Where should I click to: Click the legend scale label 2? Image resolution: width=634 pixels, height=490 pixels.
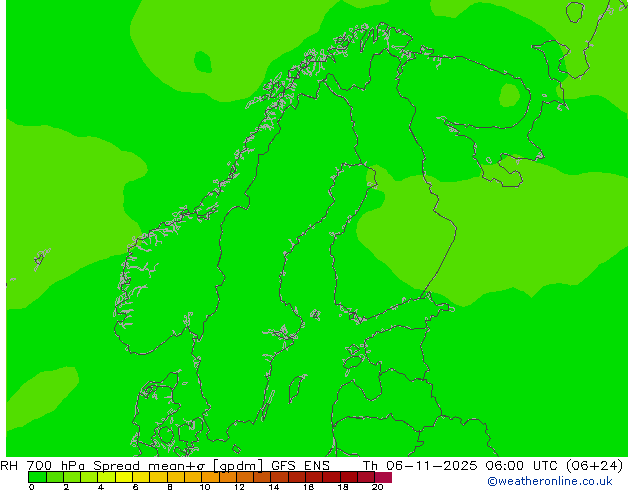tap(66, 487)
